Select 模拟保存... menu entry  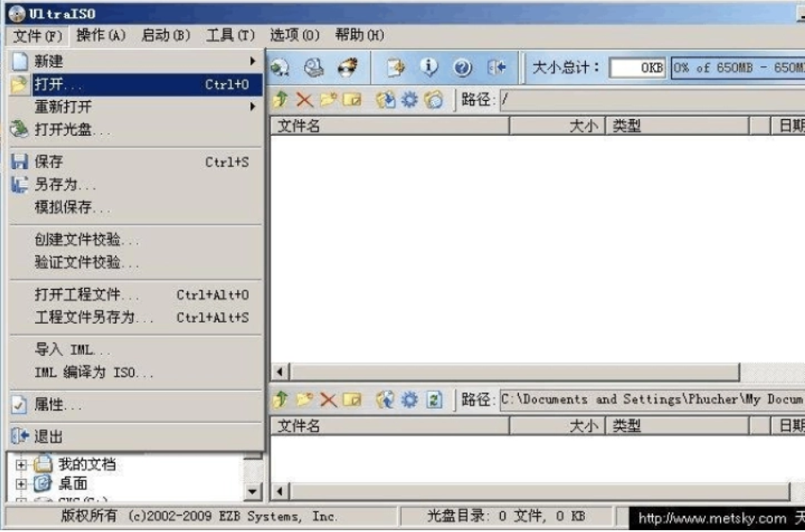136,207
